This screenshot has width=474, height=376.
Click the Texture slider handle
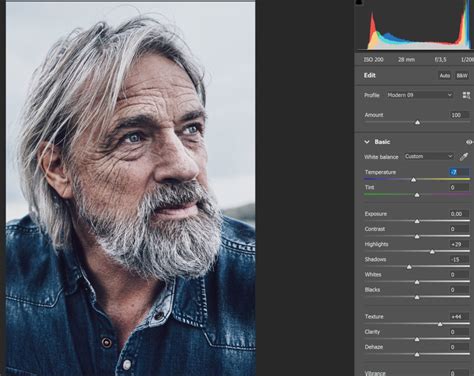coord(440,324)
